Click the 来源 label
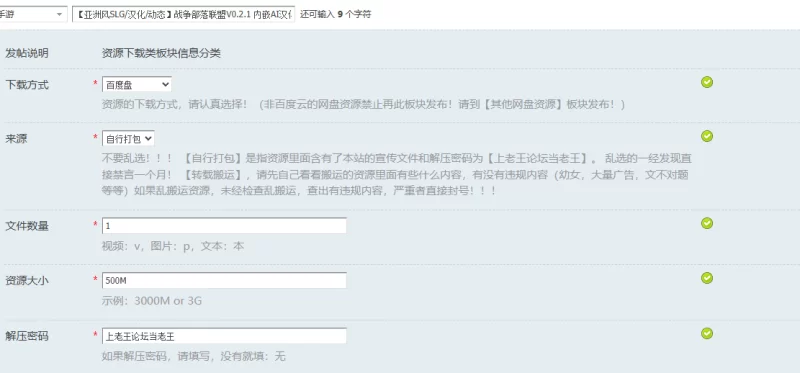The width and height of the screenshot is (800, 373). [16, 139]
